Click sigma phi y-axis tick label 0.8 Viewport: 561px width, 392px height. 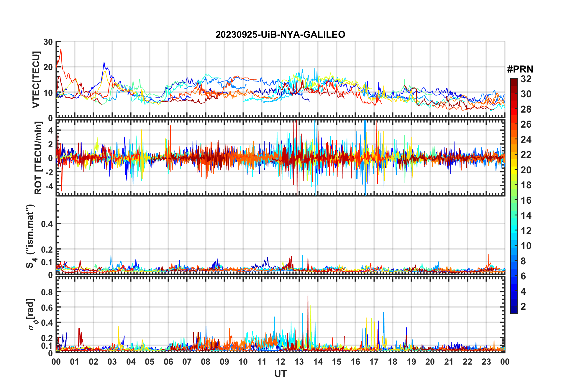tap(47, 292)
